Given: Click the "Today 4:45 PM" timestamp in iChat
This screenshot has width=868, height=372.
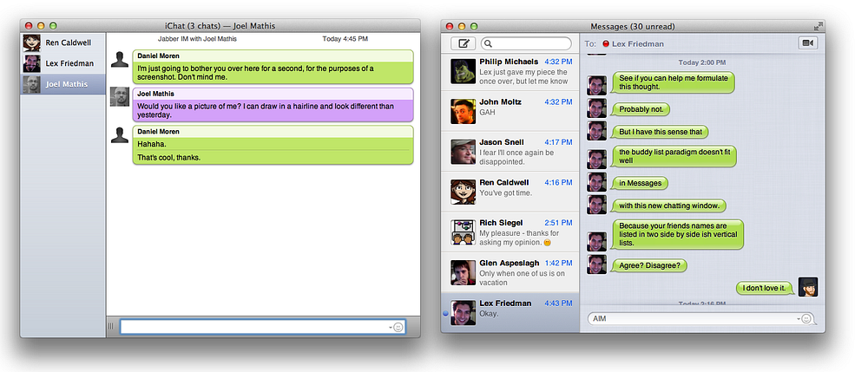Looking at the screenshot, I should [345, 39].
